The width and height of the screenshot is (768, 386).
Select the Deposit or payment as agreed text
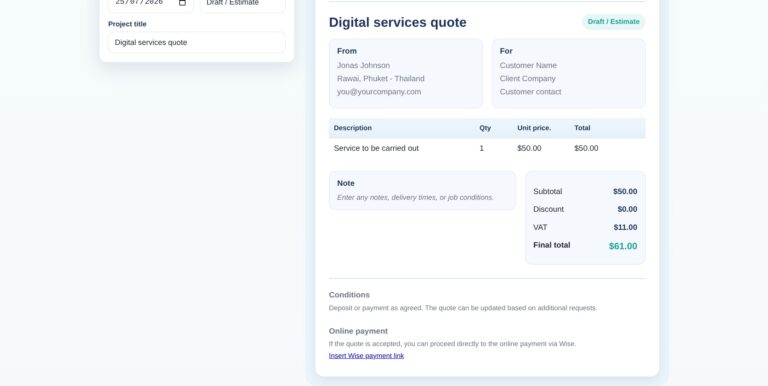point(463,308)
